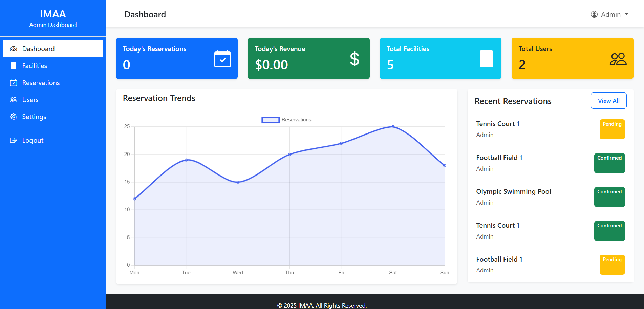Click the Saturday peak data point on chart

coord(393,127)
